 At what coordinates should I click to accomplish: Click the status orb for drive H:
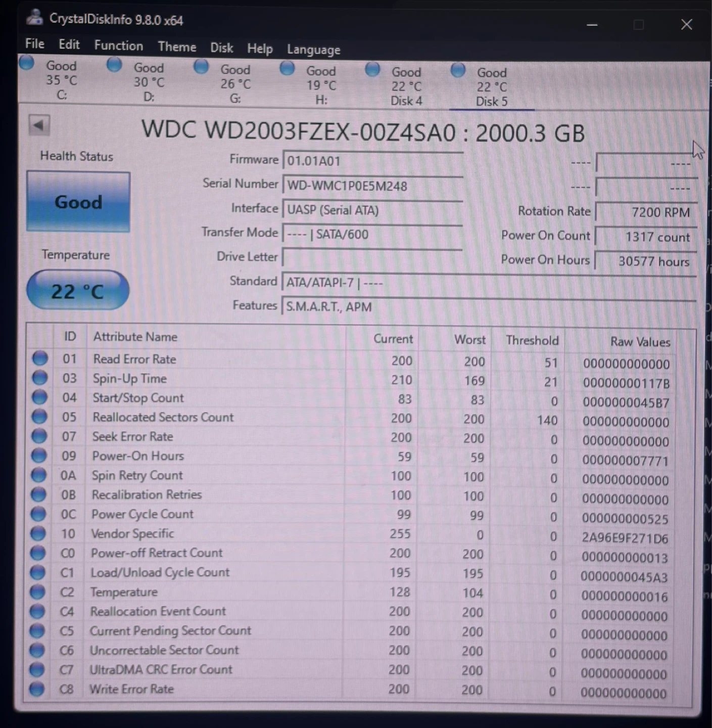pos(287,68)
